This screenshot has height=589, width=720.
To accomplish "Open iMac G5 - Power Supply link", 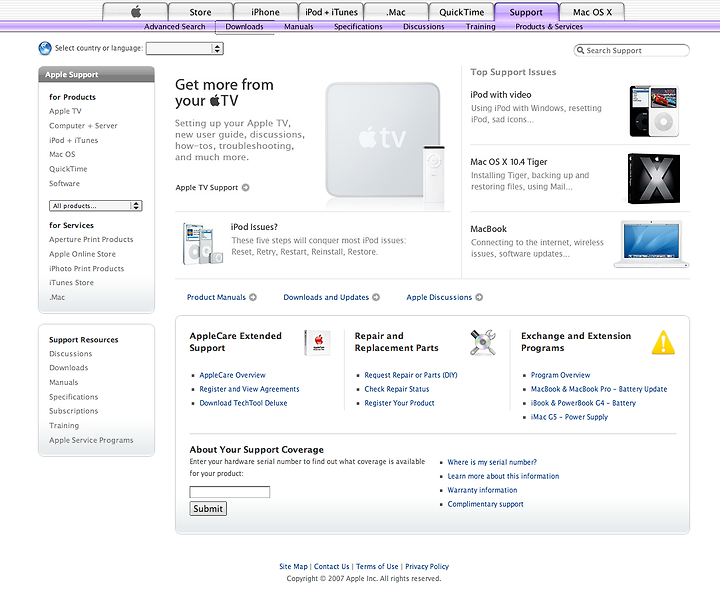I will pyautogui.click(x=569, y=417).
